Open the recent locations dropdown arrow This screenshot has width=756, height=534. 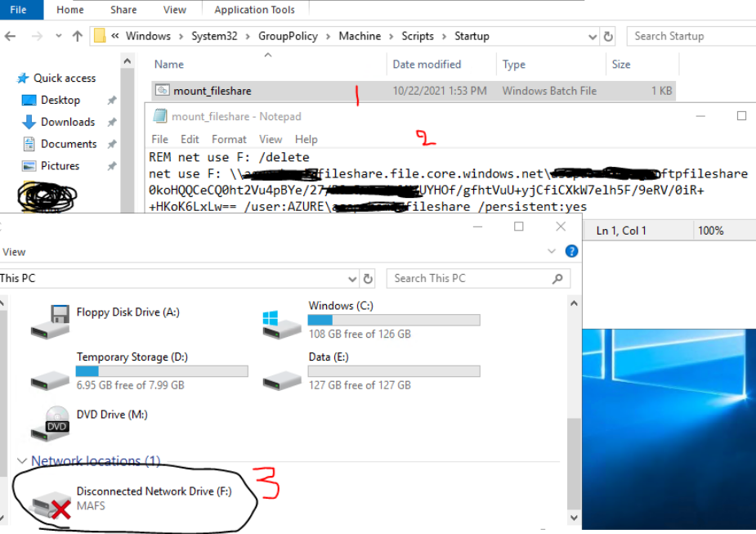point(58,36)
